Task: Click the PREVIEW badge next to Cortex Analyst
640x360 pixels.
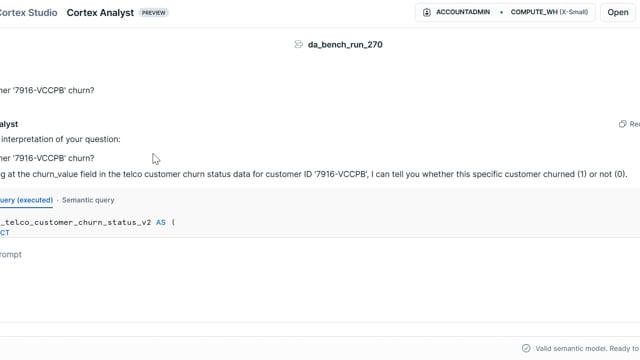Action: coord(153,13)
